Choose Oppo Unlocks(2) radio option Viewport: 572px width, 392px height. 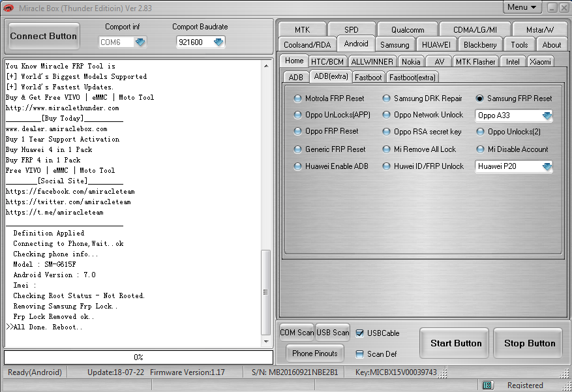pos(509,132)
